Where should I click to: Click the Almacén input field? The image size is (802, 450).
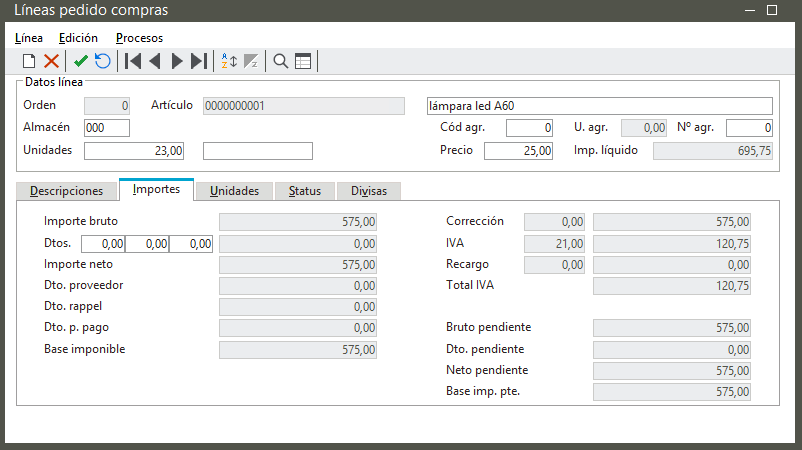(x=107, y=128)
